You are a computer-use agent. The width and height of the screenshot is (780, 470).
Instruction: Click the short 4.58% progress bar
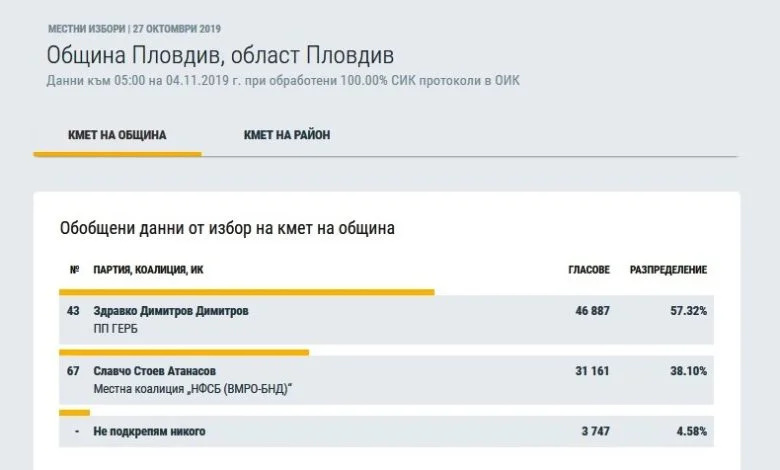pos(75,413)
